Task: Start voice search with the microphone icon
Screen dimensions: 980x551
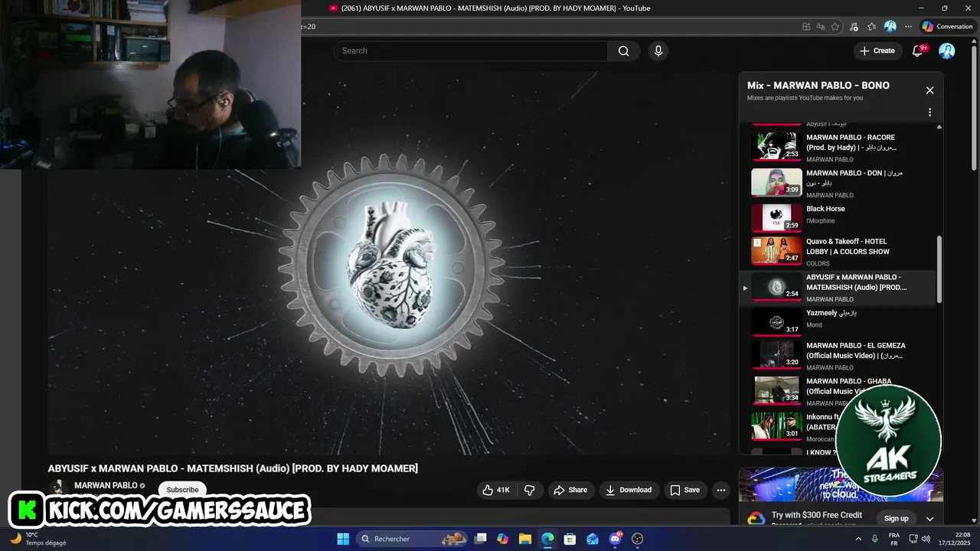Action: click(x=658, y=51)
